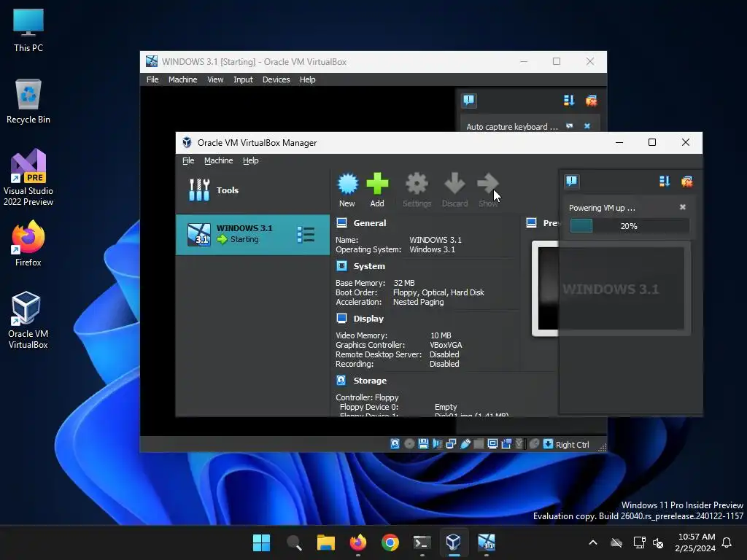747x560 pixels.
Task: Open Firefox desktop shortcut
Action: [28, 244]
